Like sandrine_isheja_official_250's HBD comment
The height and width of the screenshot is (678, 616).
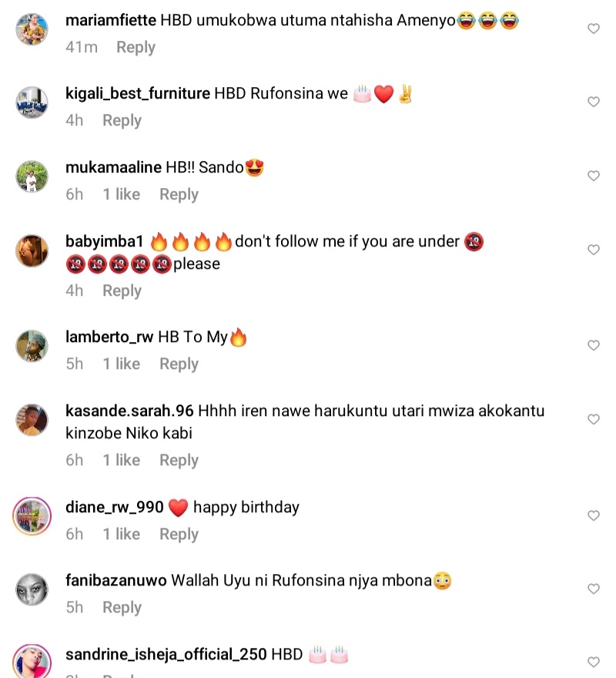tap(594, 662)
